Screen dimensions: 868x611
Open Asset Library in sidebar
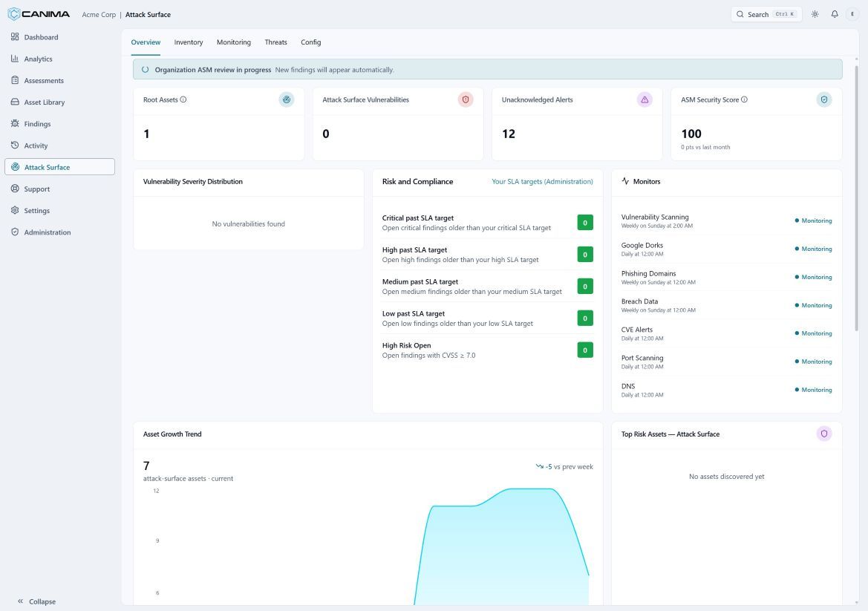click(60, 102)
